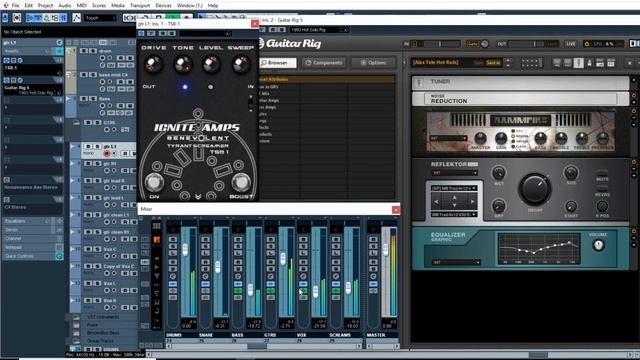640x360 pixels.
Task: Step to next preset with the up/down arrows
Action: (x=508, y=62)
